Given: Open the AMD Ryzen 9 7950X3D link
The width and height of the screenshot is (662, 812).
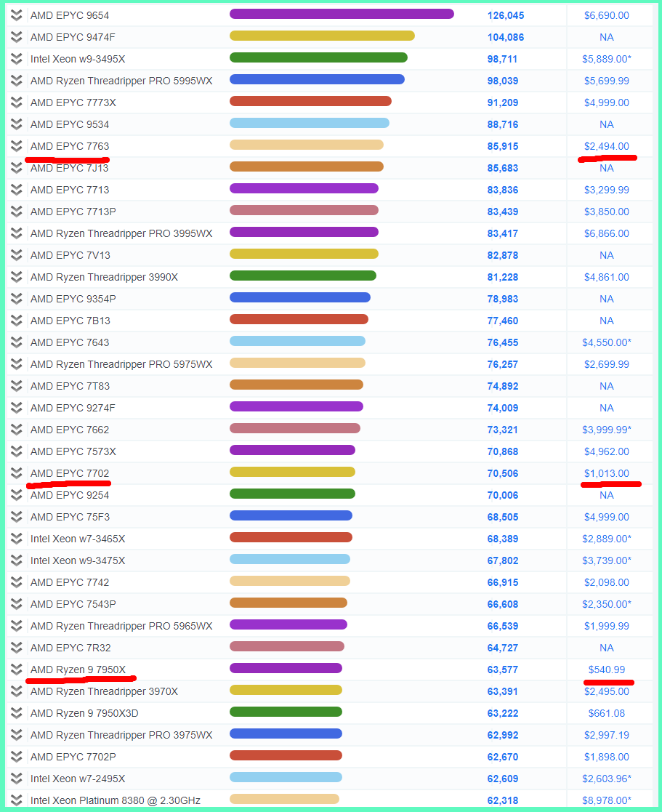Looking at the screenshot, I should (84, 713).
